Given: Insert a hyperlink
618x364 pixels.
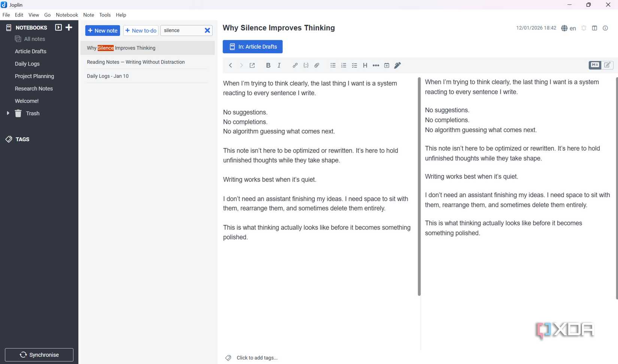Looking at the screenshot, I should coord(295,65).
